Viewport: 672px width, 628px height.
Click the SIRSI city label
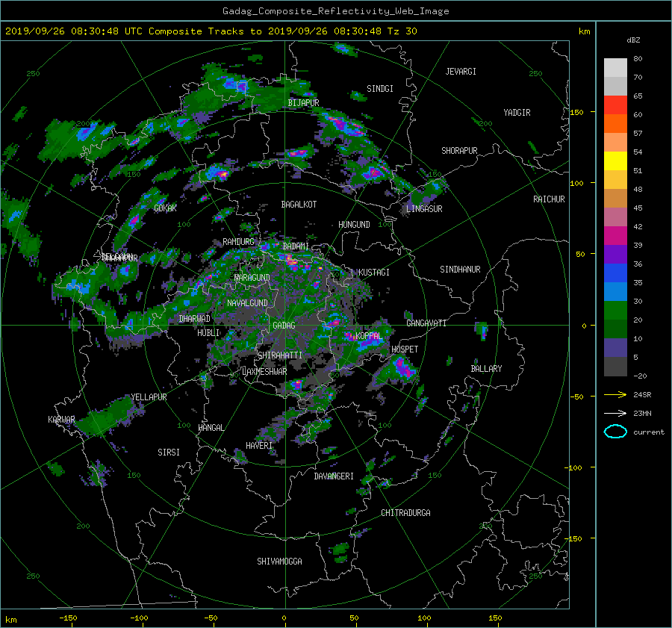coord(169,453)
